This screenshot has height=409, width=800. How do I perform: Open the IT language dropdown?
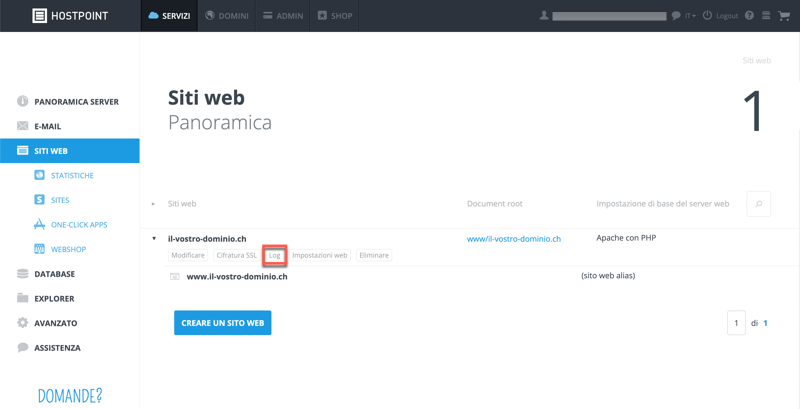click(690, 16)
